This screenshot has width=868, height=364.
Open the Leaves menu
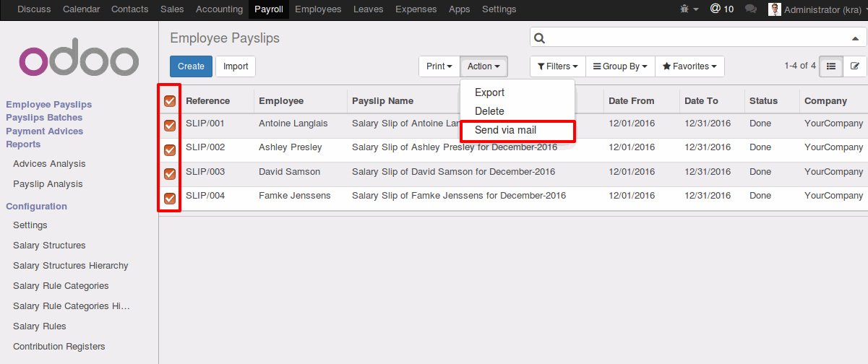click(x=369, y=9)
